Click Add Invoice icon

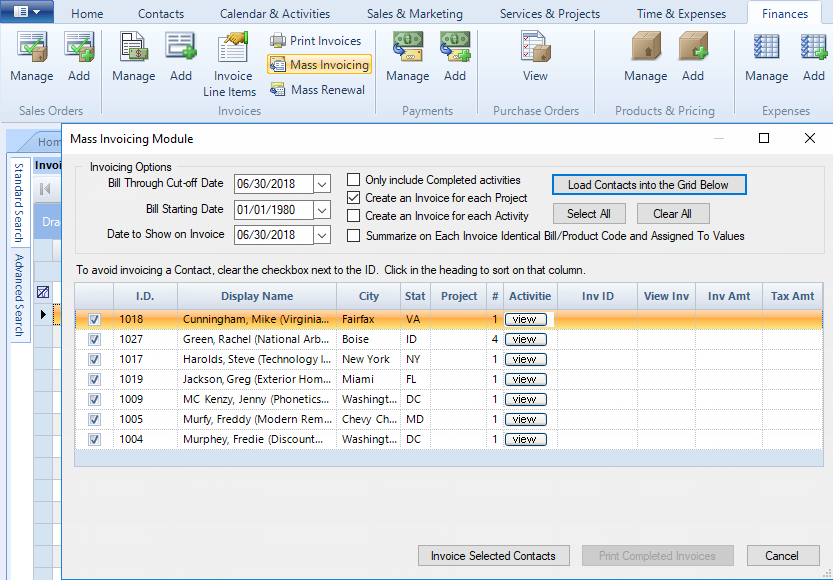pyautogui.click(x=181, y=56)
